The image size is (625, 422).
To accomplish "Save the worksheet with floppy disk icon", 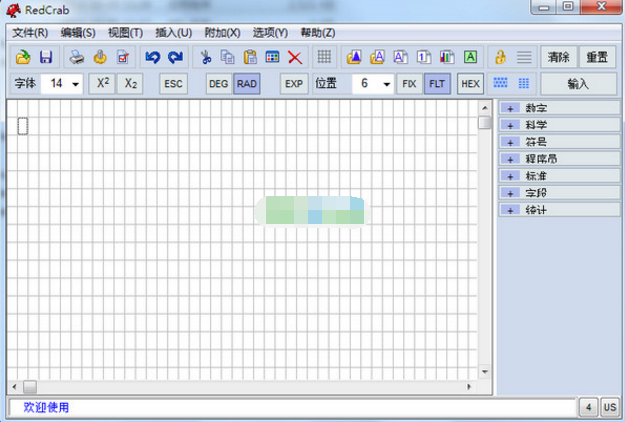I will click(46, 57).
